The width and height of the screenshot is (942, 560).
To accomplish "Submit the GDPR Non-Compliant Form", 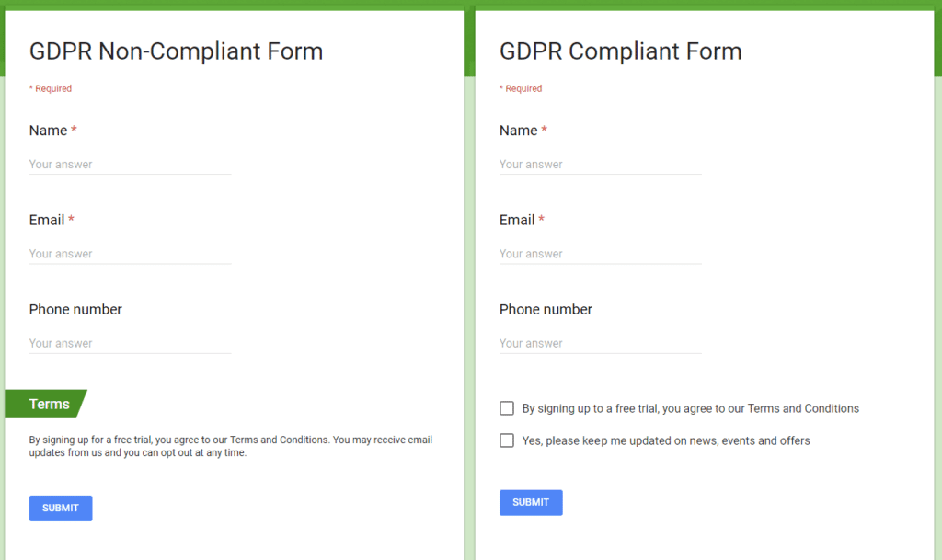I will click(61, 509).
